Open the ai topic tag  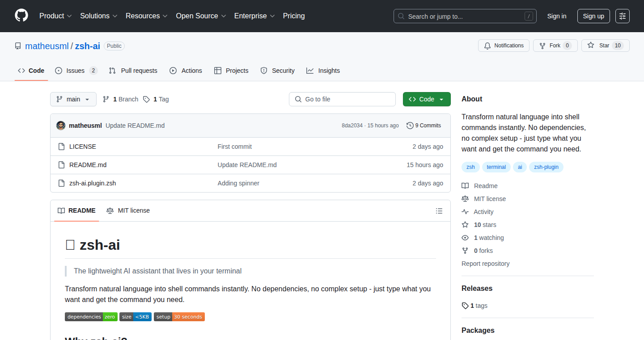click(520, 167)
